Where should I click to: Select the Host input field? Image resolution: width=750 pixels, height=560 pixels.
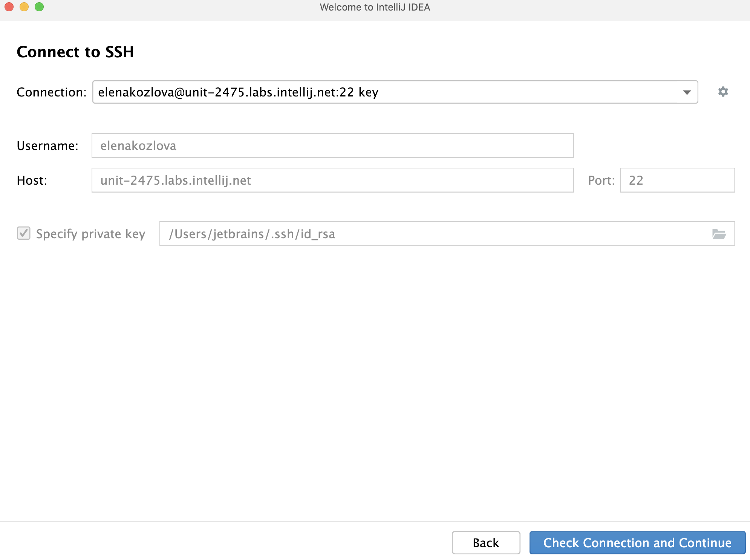(x=332, y=180)
